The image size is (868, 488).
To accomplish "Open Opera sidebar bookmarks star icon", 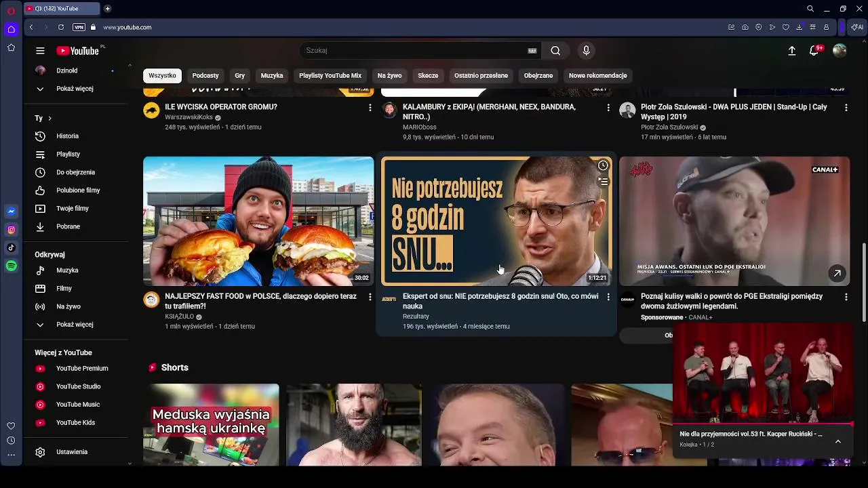I will [x=11, y=47].
